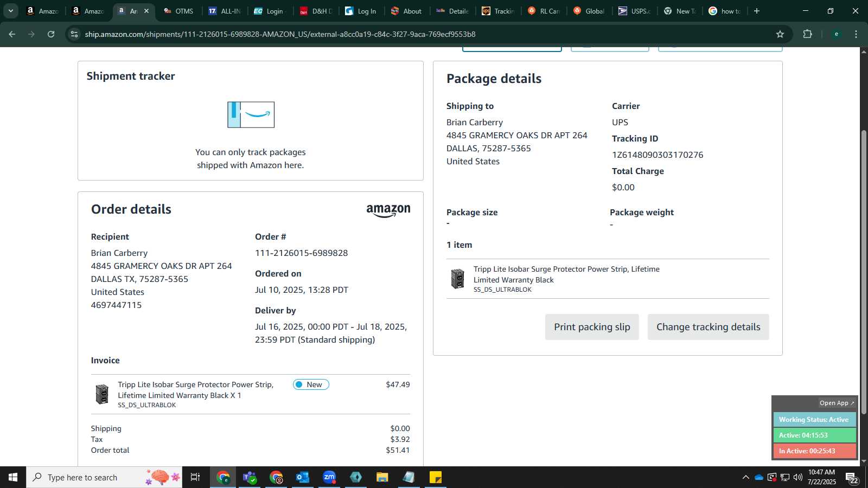Switch to the D&H tab

pyautogui.click(x=316, y=11)
